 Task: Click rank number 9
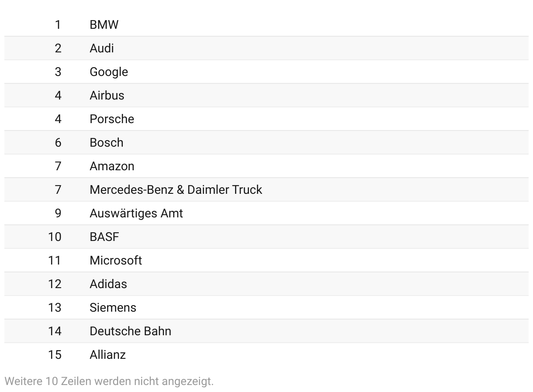58,213
